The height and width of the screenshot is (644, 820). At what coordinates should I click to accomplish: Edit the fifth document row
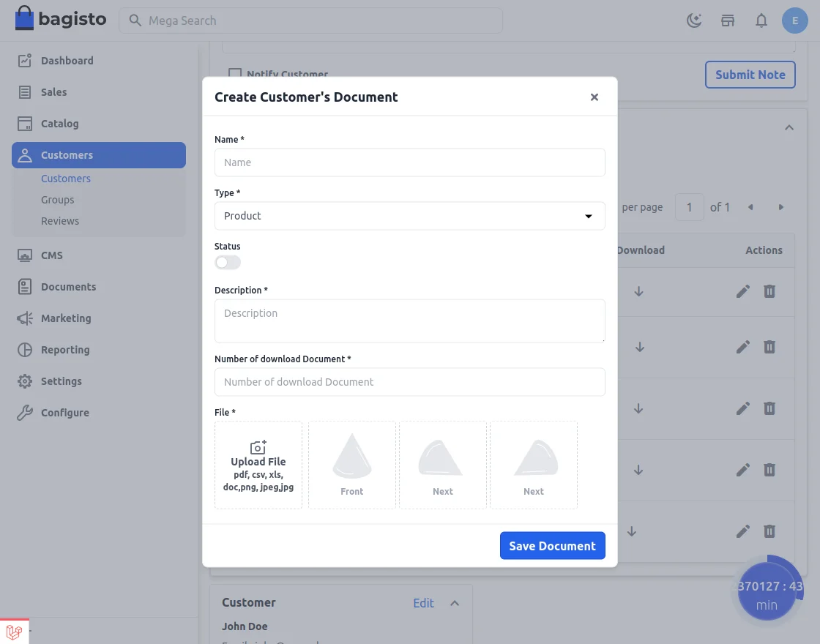tap(743, 531)
